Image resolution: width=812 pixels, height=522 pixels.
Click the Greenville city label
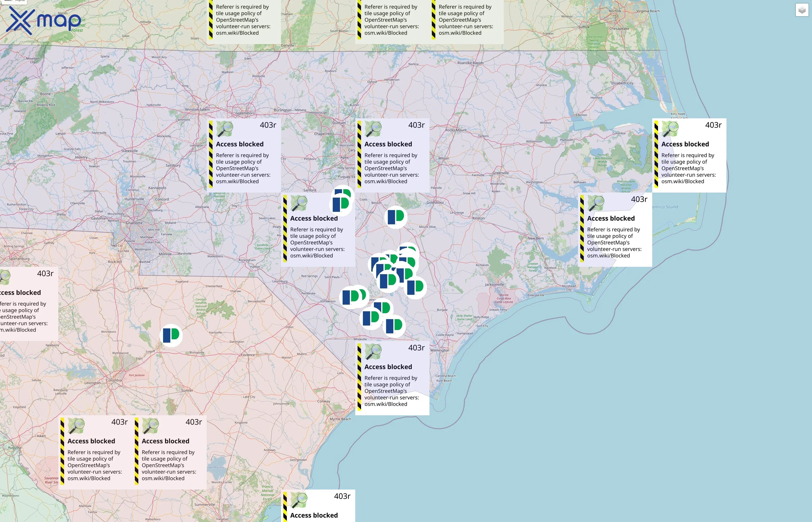pos(501,173)
